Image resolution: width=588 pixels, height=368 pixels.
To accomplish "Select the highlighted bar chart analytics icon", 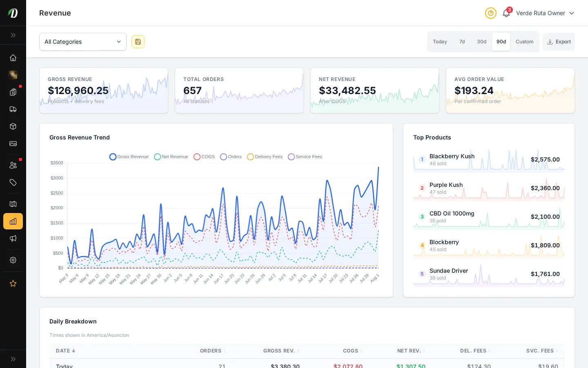I will point(13,221).
